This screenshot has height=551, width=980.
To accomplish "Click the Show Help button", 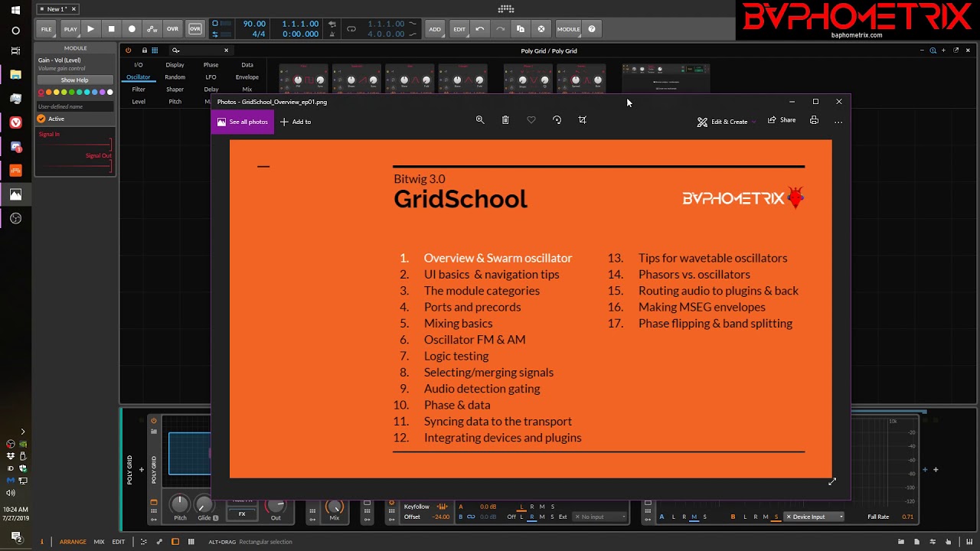I will pyautogui.click(x=74, y=80).
